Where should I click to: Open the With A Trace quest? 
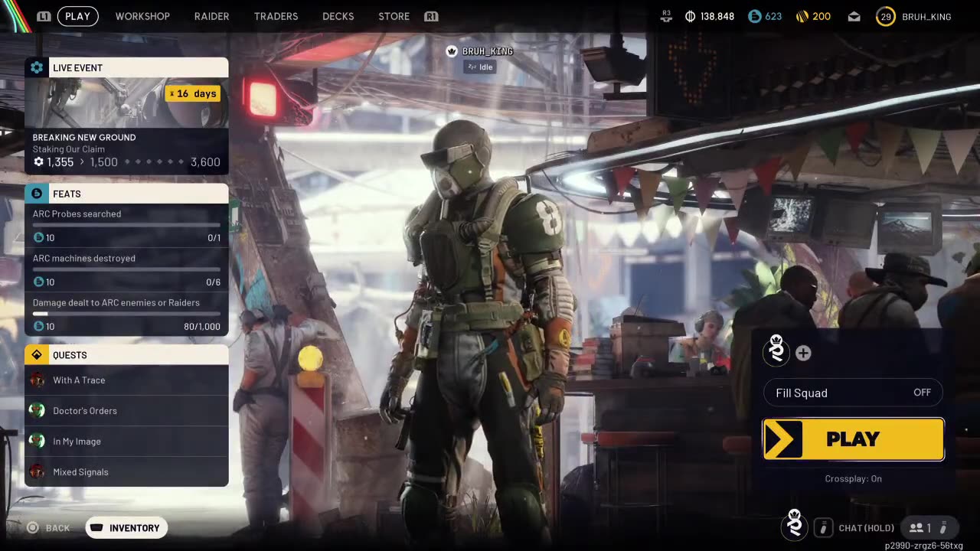[x=126, y=380]
